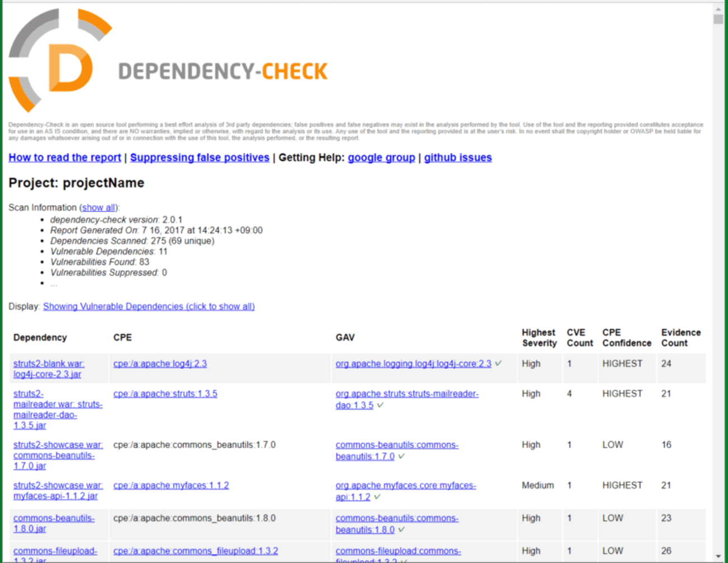Click the Report Generated On line
Image resolution: width=728 pixels, height=563 pixels.
click(x=156, y=230)
